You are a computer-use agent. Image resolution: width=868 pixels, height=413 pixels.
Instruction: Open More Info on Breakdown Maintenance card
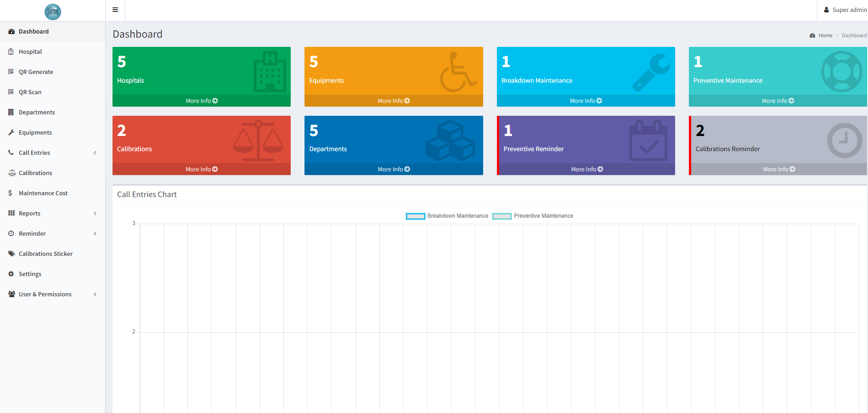pos(586,101)
